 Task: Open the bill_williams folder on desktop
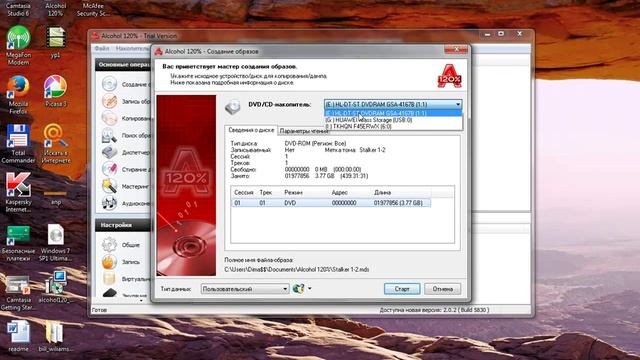click(x=55, y=337)
